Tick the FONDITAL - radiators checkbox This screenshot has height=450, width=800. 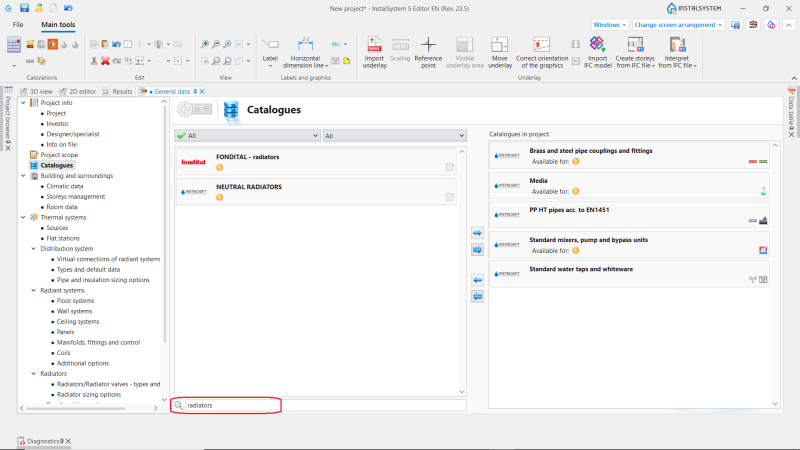point(449,167)
